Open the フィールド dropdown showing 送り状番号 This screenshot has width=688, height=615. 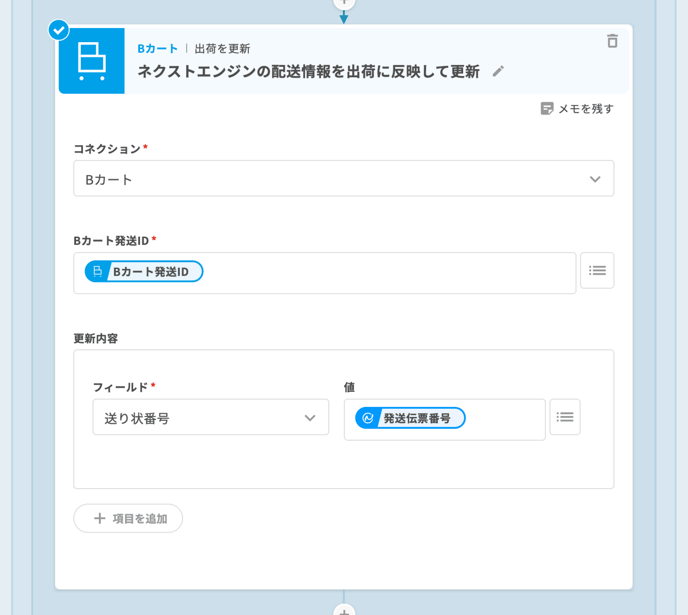coord(200,418)
